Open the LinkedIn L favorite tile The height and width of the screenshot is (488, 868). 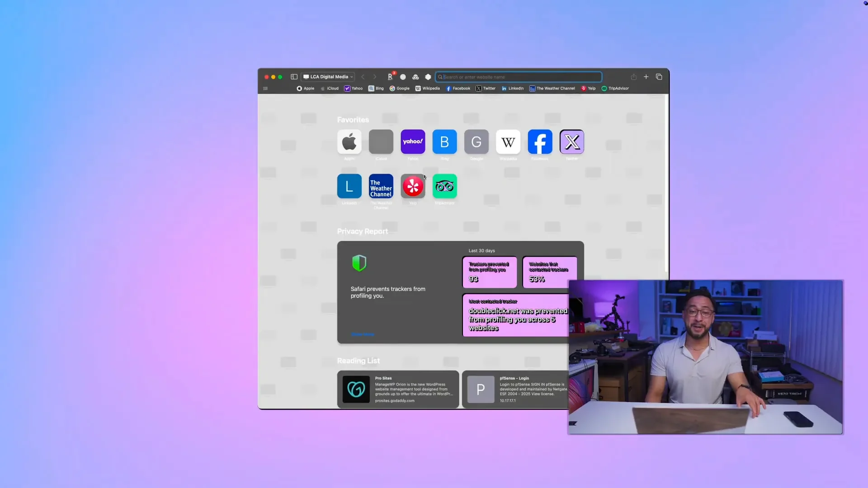pyautogui.click(x=349, y=186)
